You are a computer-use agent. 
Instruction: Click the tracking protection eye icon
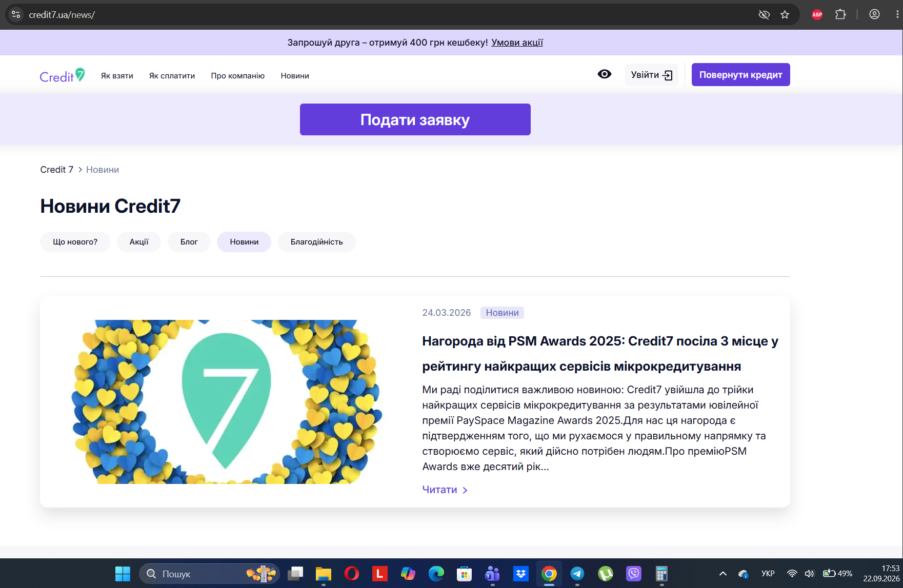pyautogui.click(x=764, y=15)
